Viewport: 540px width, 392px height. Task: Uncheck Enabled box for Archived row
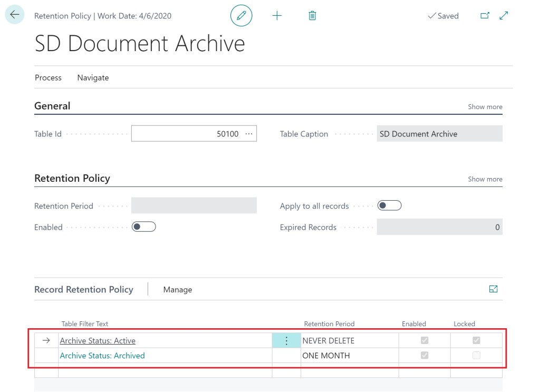[x=425, y=356]
